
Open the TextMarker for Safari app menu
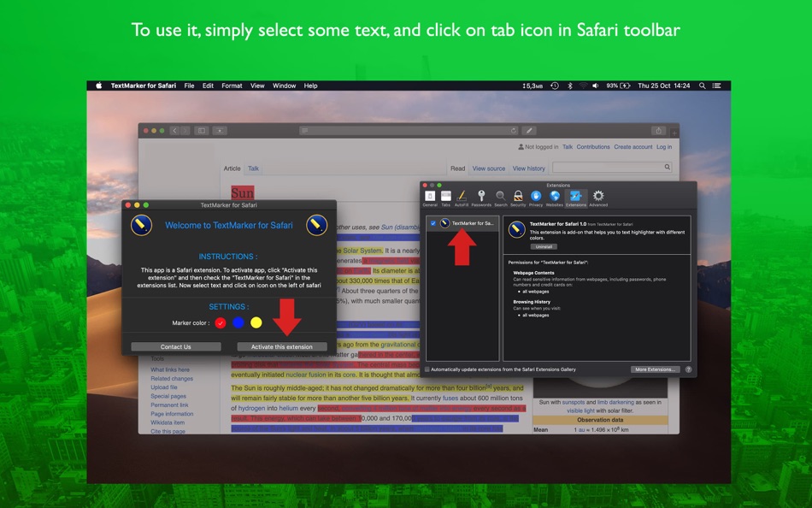[144, 86]
